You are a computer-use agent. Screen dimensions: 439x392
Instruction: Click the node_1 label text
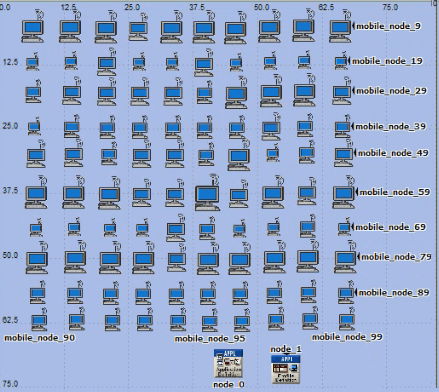click(286, 349)
